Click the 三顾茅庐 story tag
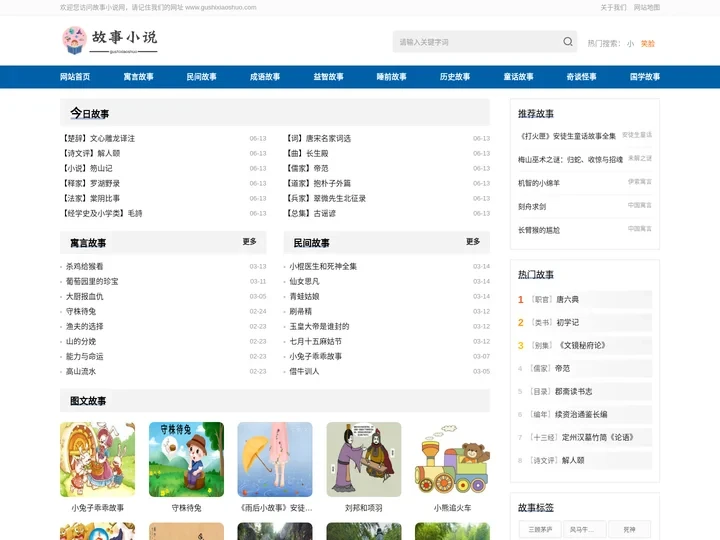Image resolution: width=720 pixels, height=540 pixels. [x=540, y=529]
